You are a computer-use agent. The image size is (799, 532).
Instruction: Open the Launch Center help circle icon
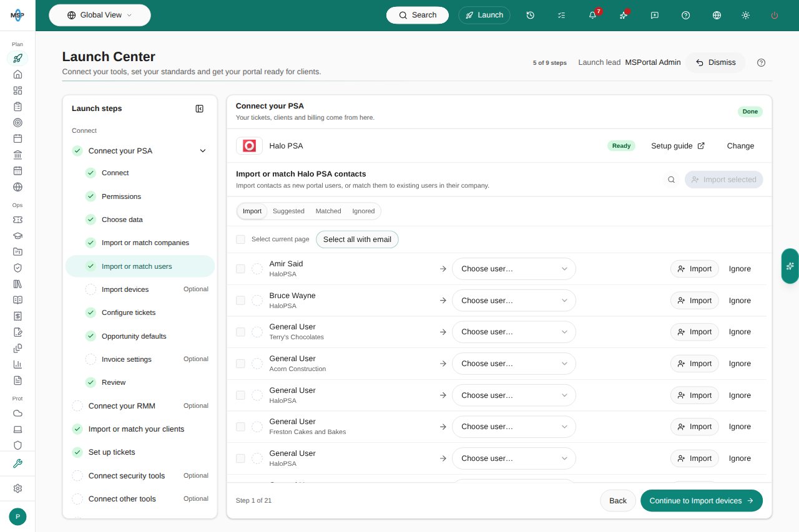[x=761, y=62]
